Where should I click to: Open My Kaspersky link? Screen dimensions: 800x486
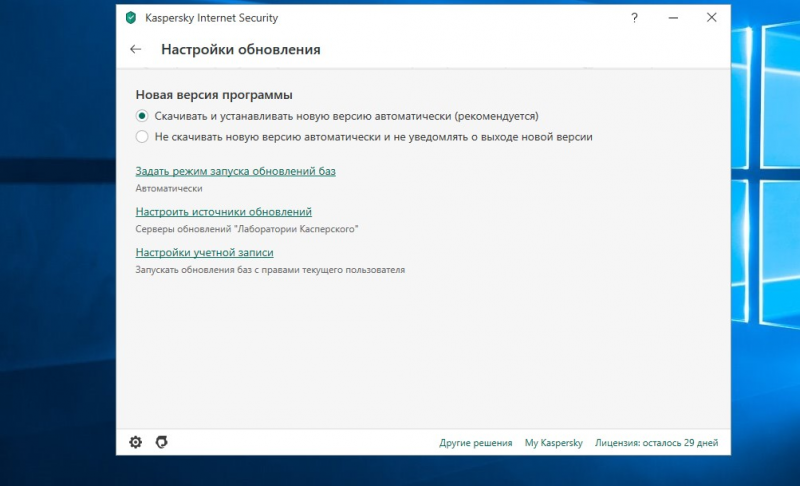[x=554, y=443]
